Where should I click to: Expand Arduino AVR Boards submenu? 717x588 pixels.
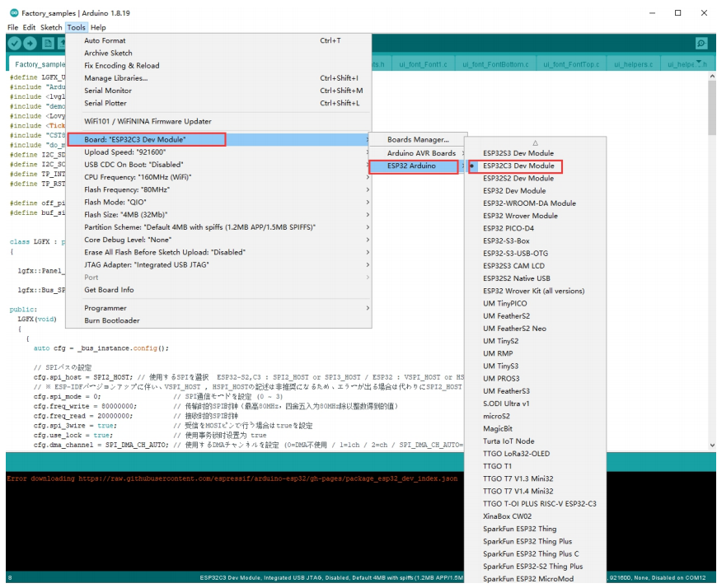(418, 153)
